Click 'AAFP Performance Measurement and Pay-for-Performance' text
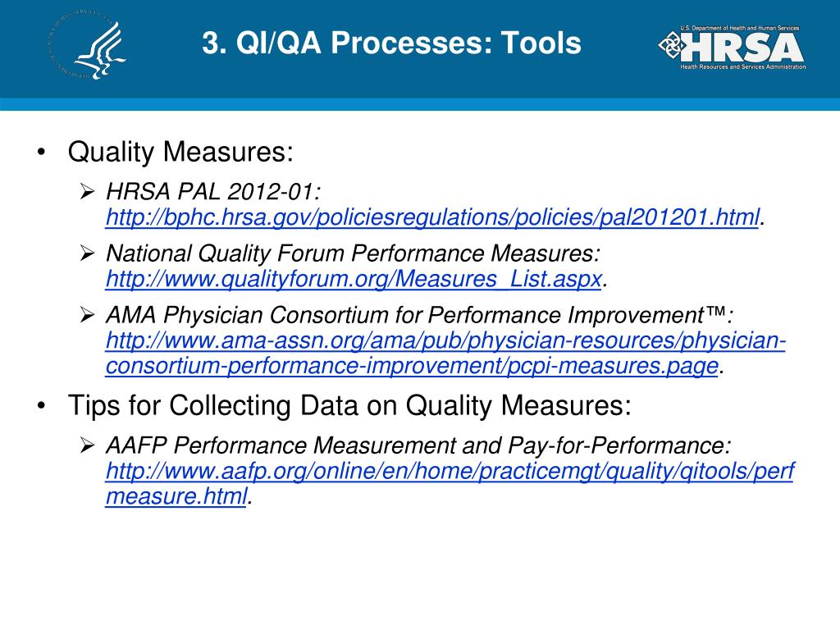840x630 pixels. coord(418,446)
